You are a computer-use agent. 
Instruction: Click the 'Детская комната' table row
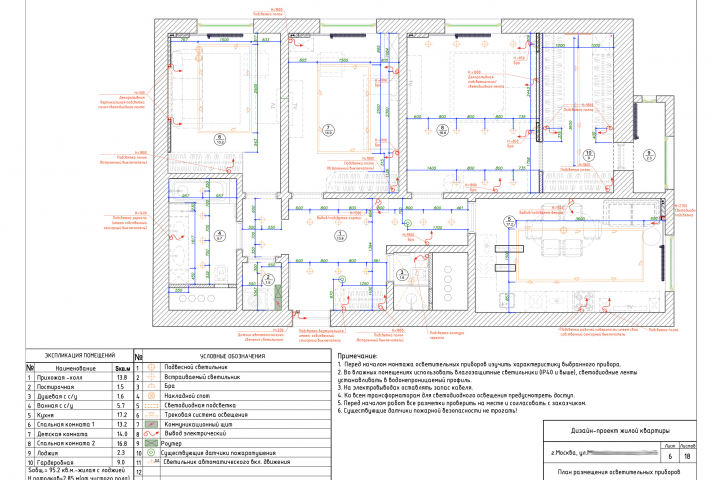tap(79, 434)
